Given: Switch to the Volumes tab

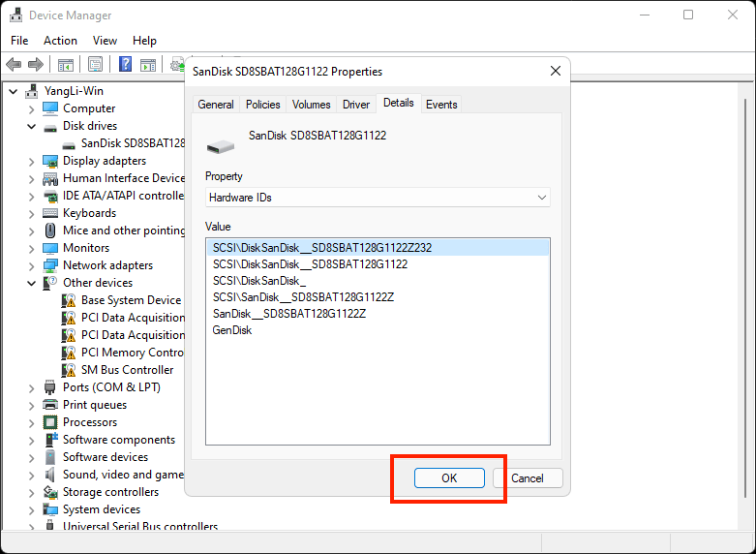Looking at the screenshot, I should 312,105.
